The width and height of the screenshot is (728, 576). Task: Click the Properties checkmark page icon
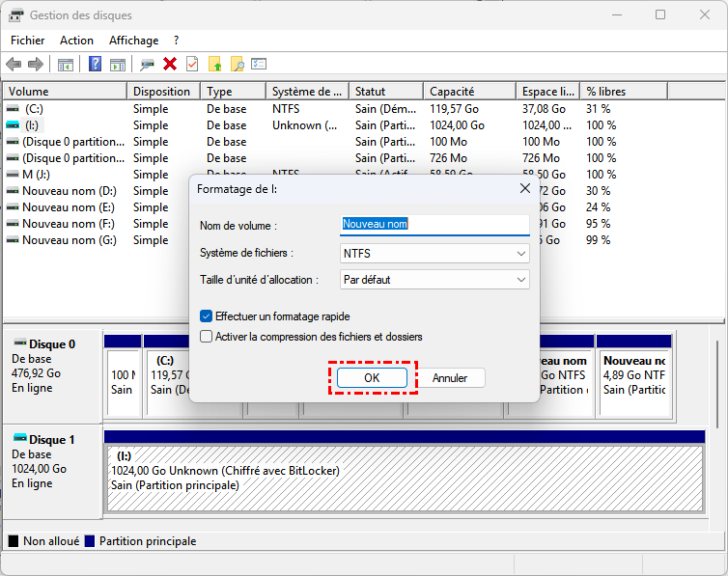[x=192, y=65]
